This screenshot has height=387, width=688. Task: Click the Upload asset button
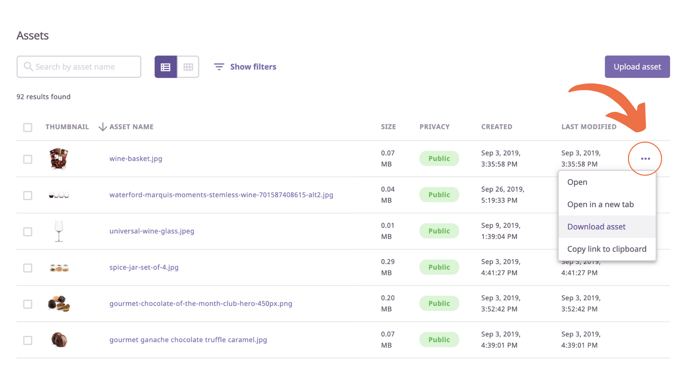point(637,67)
